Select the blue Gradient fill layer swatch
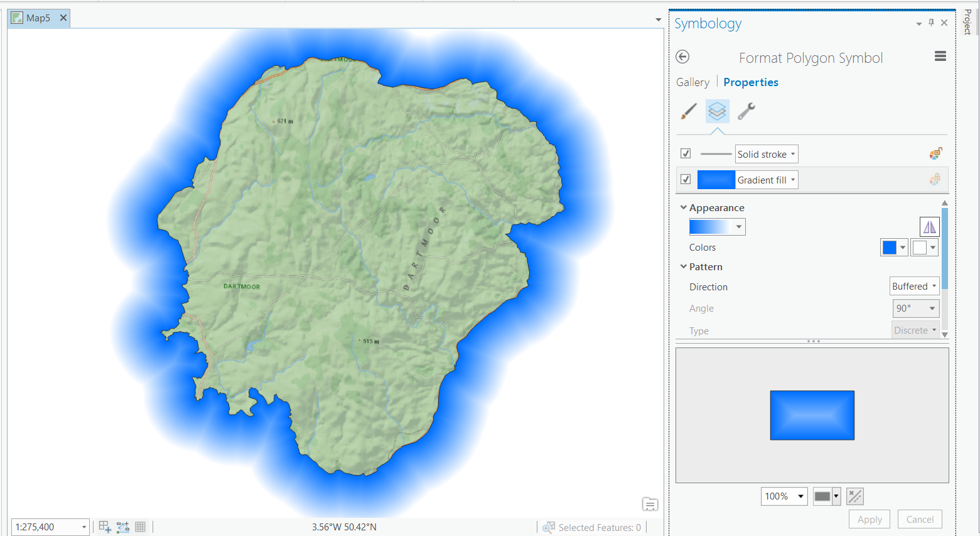The width and height of the screenshot is (980, 536). (716, 180)
